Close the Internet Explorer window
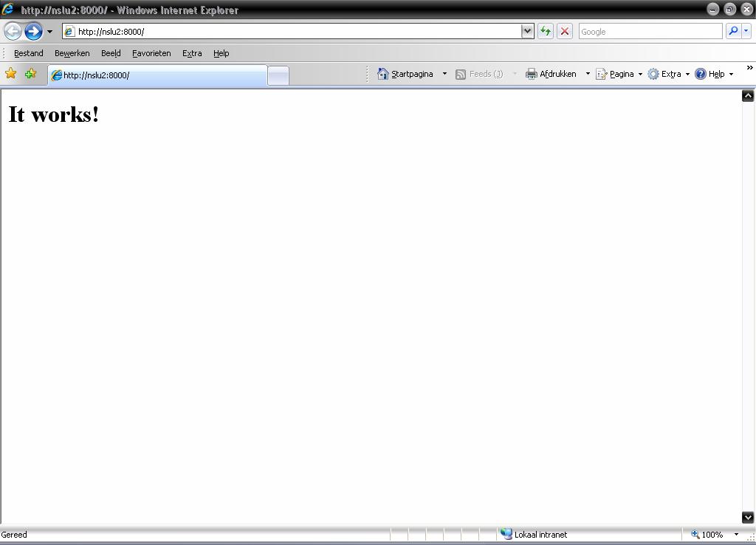The height and width of the screenshot is (545, 756). coord(747,9)
